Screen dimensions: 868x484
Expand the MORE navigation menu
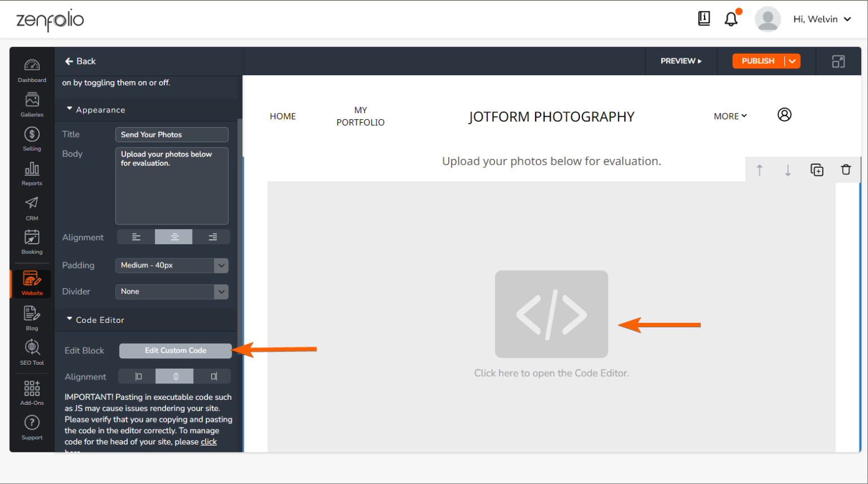[730, 116]
